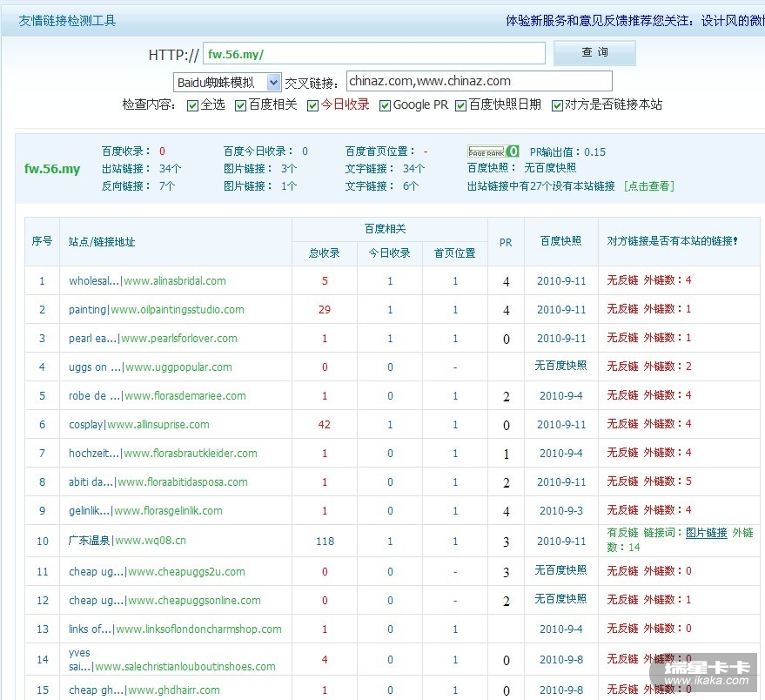765x700 pixels.
Task: Open the 广东温泉 www.wq08.cn link
Action: point(127,541)
